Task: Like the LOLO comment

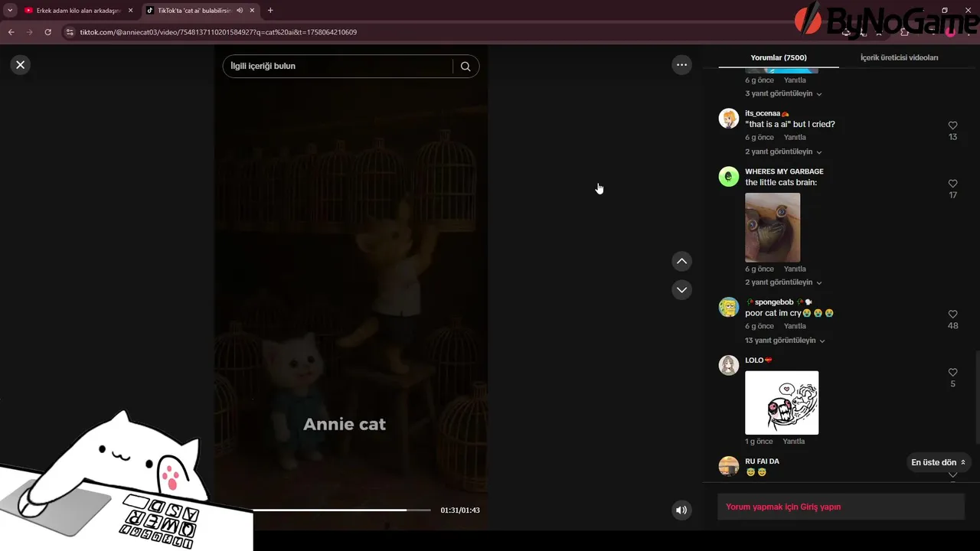Action: point(953,373)
